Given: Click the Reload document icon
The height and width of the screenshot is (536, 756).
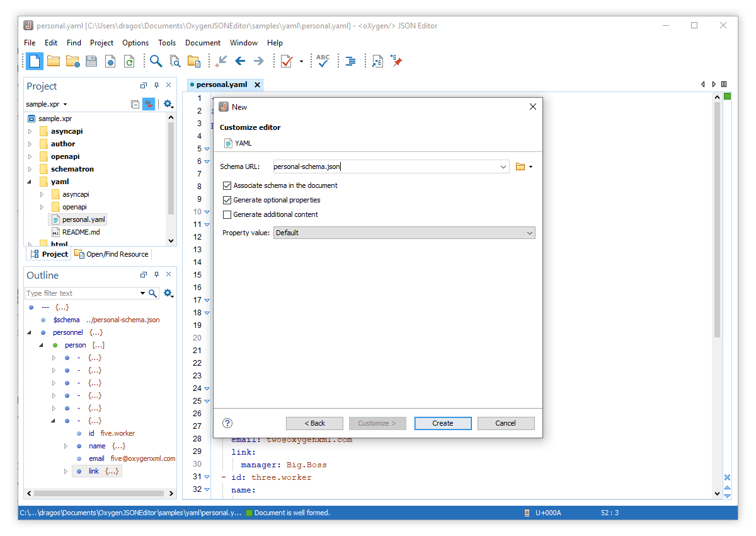Looking at the screenshot, I should click(x=129, y=61).
